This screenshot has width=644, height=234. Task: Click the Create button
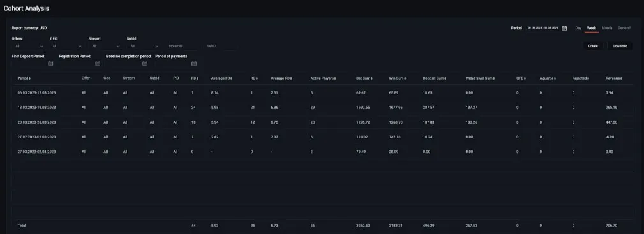593,46
